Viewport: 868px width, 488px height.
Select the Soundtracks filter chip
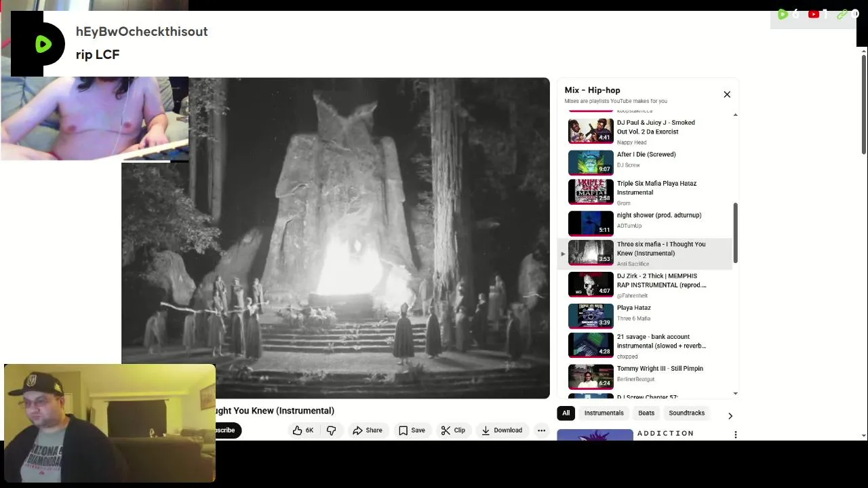click(686, 413)
